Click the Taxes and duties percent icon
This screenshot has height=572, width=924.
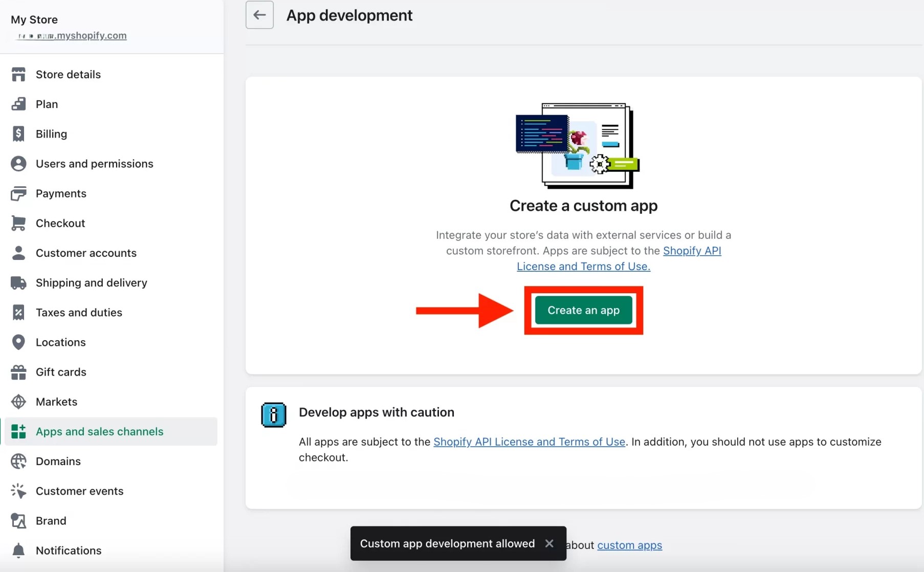point(18,312)
